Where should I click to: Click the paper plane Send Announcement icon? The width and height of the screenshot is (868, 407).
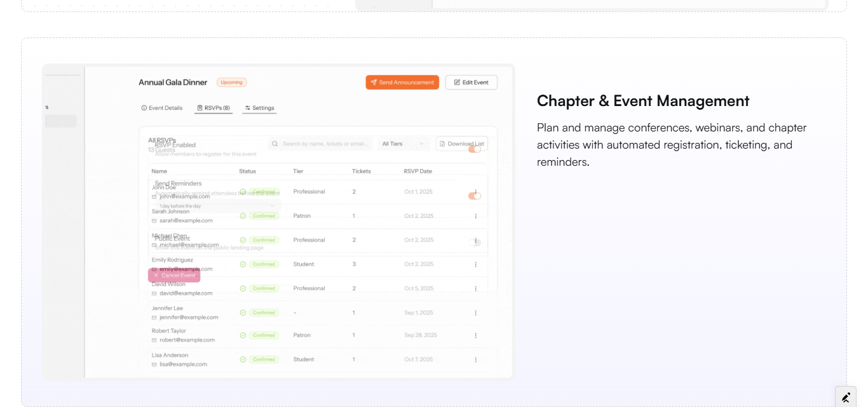point(374,82)
